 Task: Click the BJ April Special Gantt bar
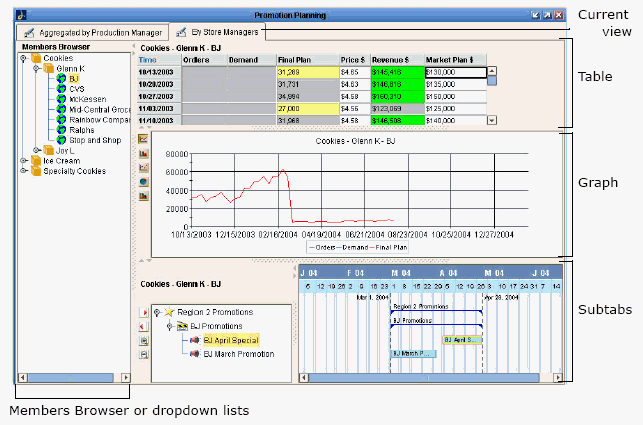coord(462,340)
